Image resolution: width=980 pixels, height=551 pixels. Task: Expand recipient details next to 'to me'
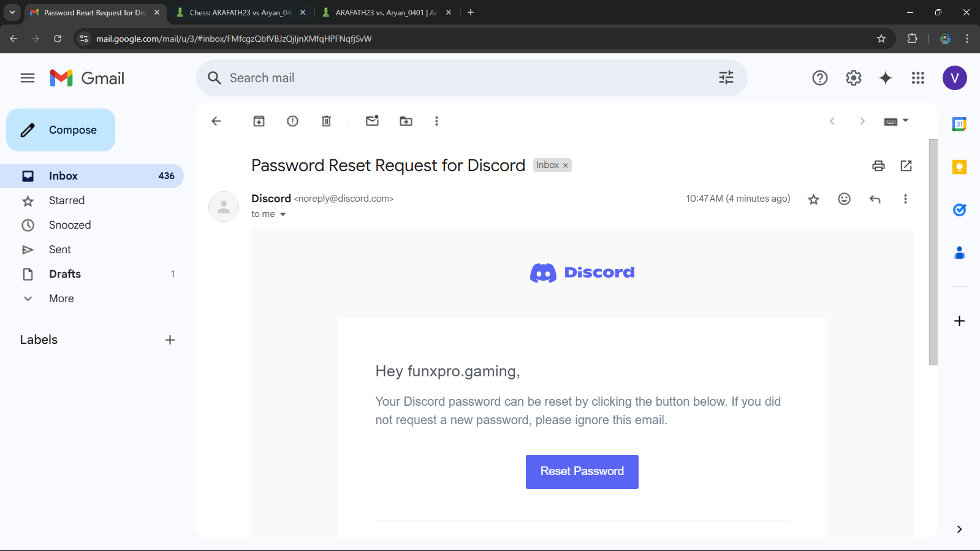click(x=283, y=215)
